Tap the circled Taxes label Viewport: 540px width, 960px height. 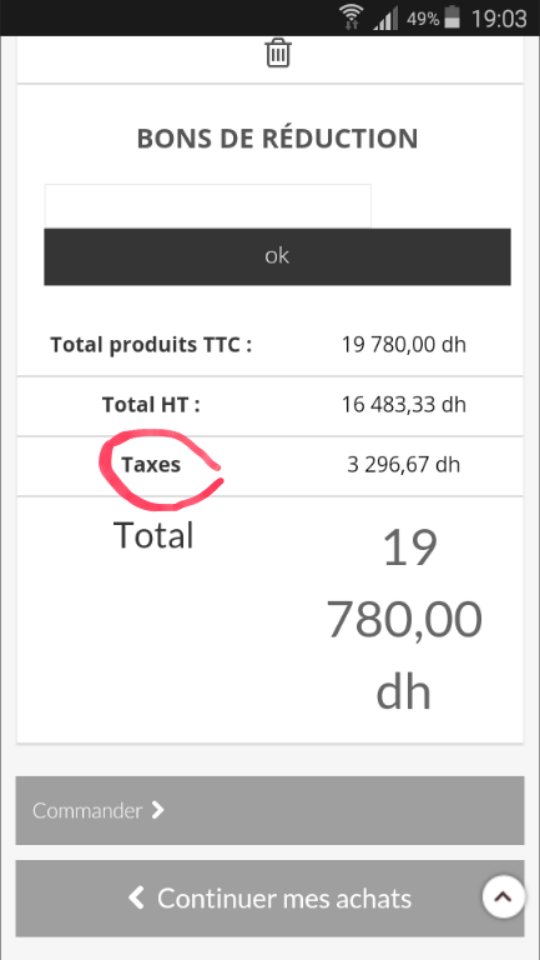151,465
